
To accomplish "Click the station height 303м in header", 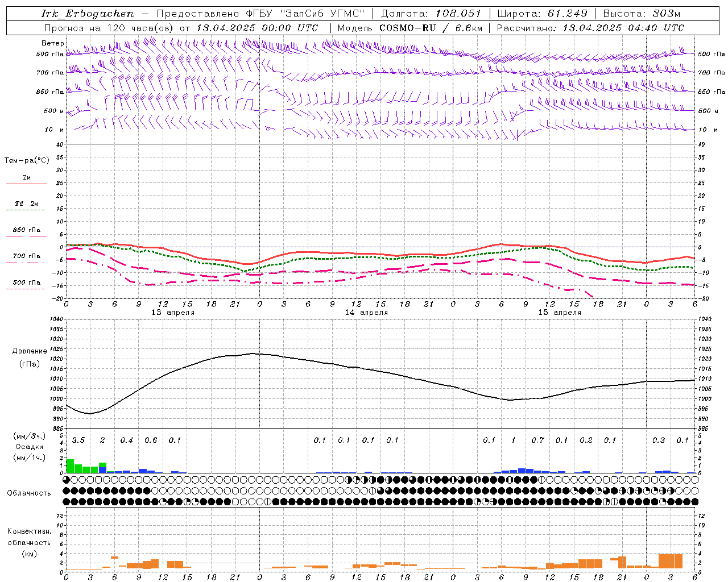I will click(665, 14).
